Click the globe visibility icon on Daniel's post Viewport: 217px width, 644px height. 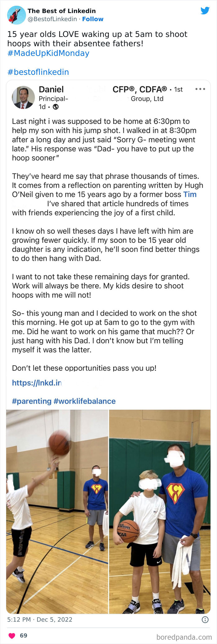click(x=55, y=107)
